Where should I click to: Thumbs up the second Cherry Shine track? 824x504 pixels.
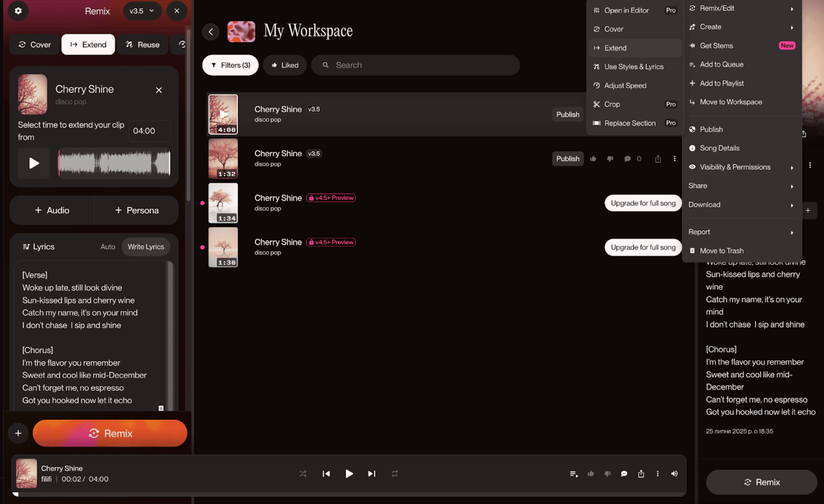[593, 159]
